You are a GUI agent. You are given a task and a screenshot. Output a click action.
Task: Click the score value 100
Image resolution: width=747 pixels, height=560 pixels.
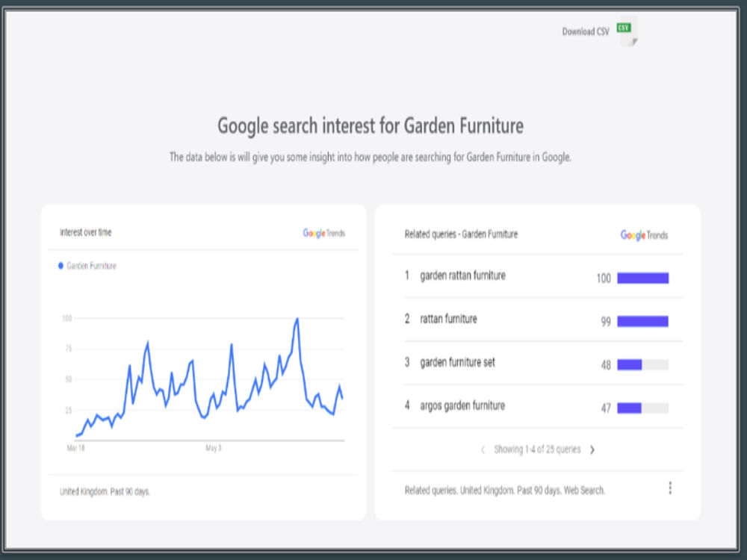(604, 278)
